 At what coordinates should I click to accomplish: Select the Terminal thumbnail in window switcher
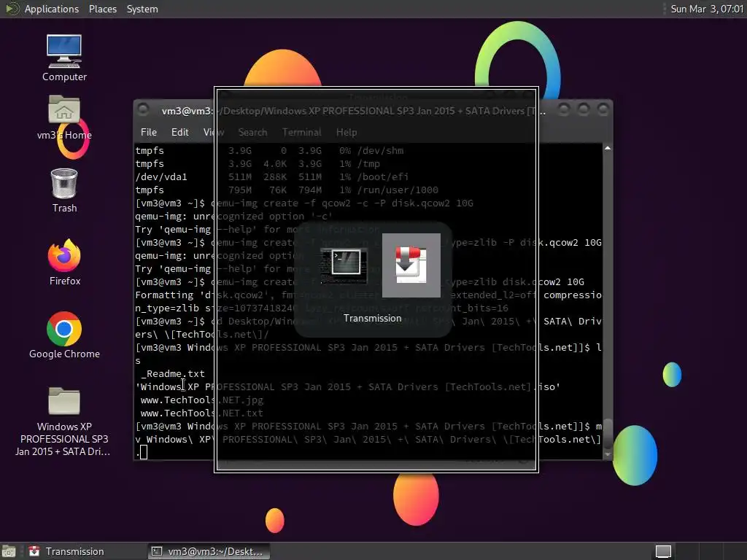click(344, 265)
